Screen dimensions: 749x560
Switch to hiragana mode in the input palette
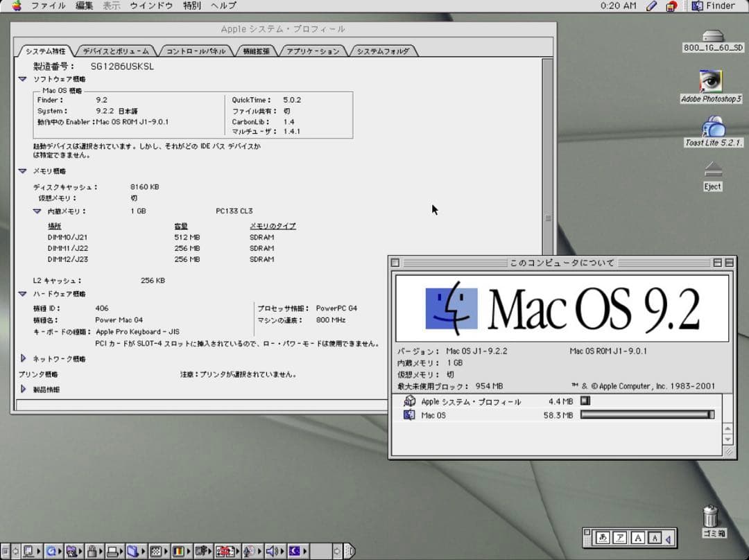coord(603,539)
